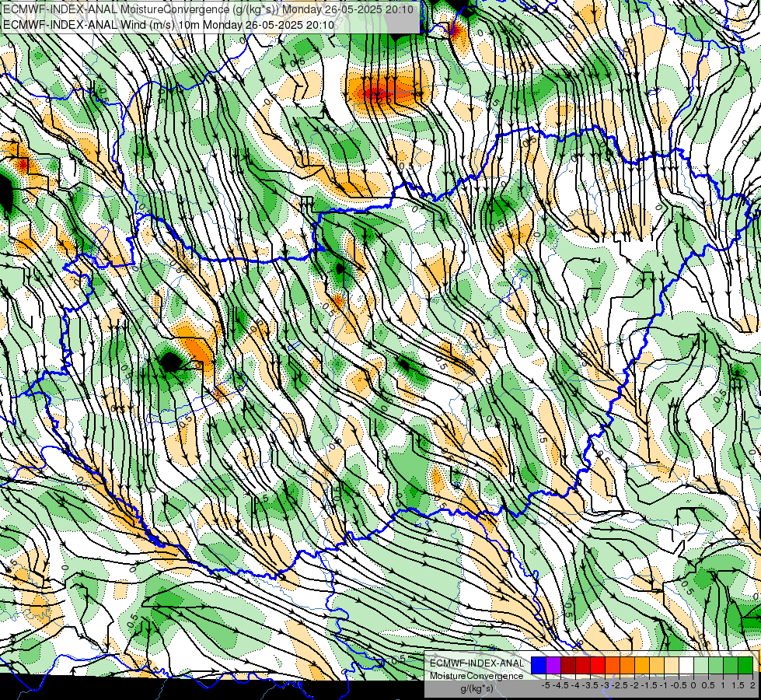Select the purple swatch in the legend
The width and height of the screenshot is (761, 700).
tap(553, 665)
